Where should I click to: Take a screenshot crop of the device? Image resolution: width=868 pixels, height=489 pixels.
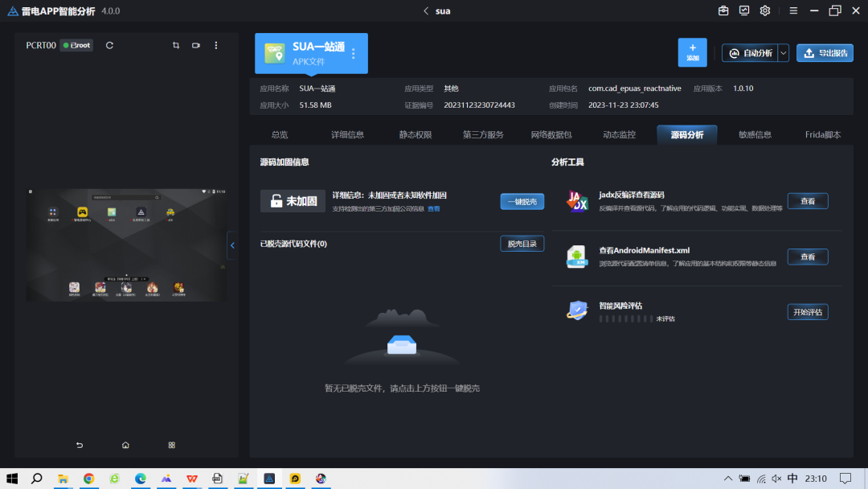click(x=176, y=45)
